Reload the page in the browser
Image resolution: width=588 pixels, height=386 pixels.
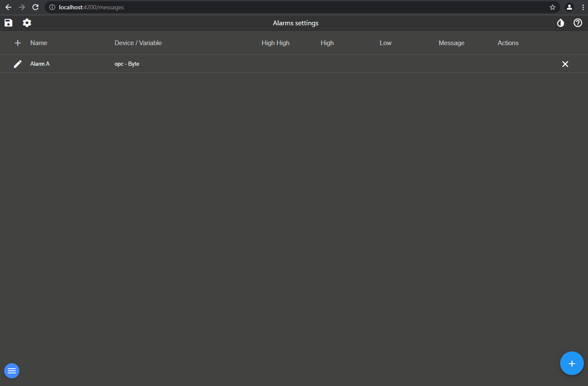(35, 7)
